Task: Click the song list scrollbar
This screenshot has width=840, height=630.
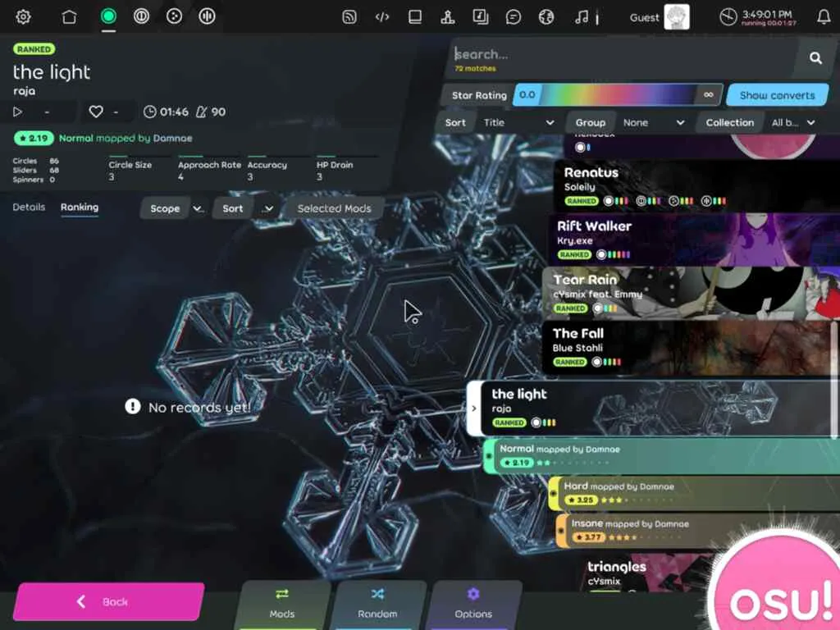Action: (x=834, y=381)
